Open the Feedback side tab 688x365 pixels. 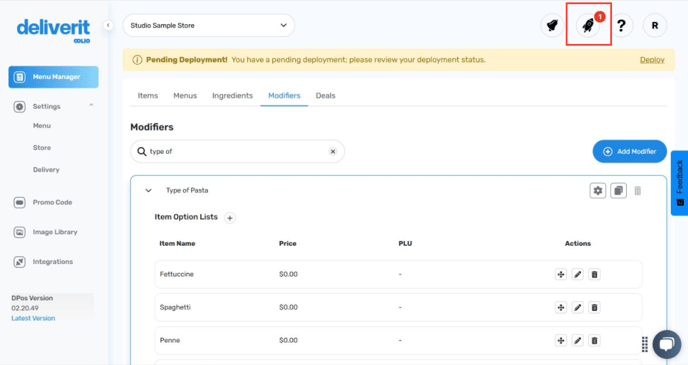[679, 183]
